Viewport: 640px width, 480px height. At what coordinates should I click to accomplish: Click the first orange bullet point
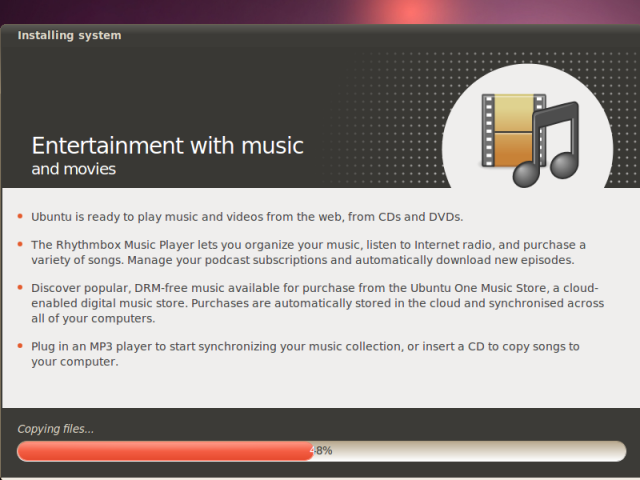click(20, 216)
